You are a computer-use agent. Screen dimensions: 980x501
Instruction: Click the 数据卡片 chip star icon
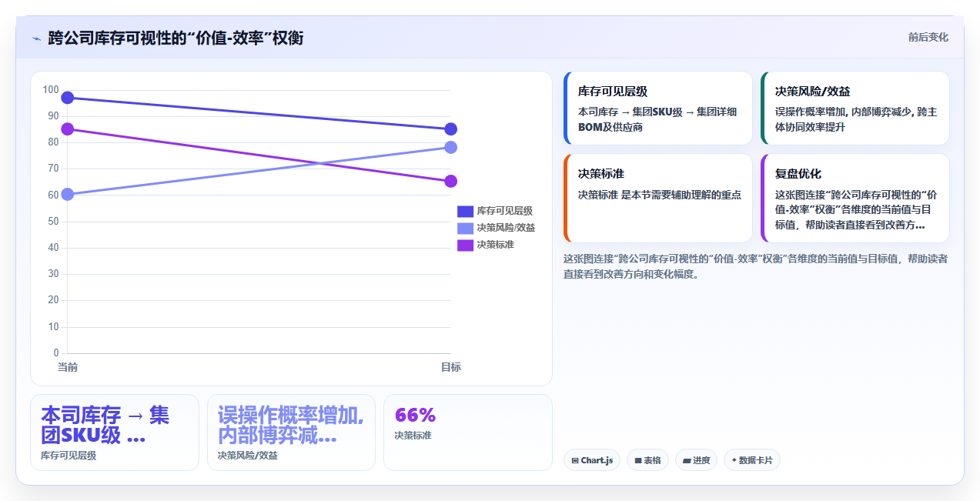coord(734,460)
